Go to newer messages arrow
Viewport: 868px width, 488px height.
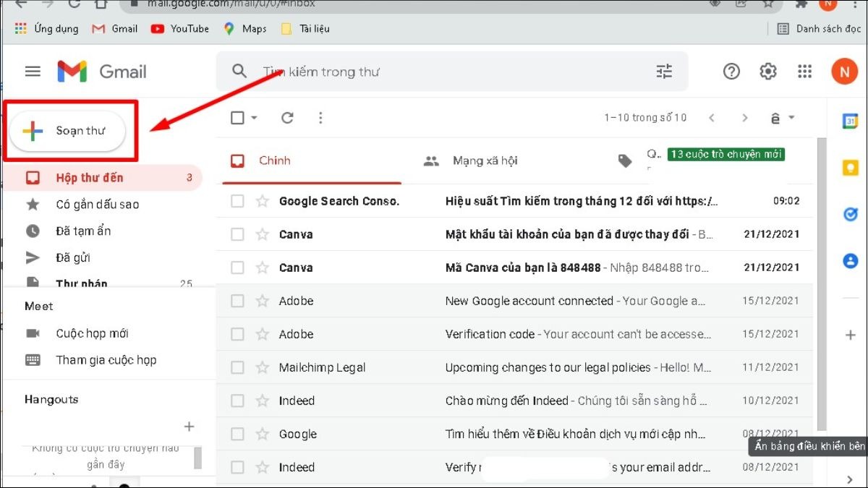pyautogui.click(x=712, y=118)
